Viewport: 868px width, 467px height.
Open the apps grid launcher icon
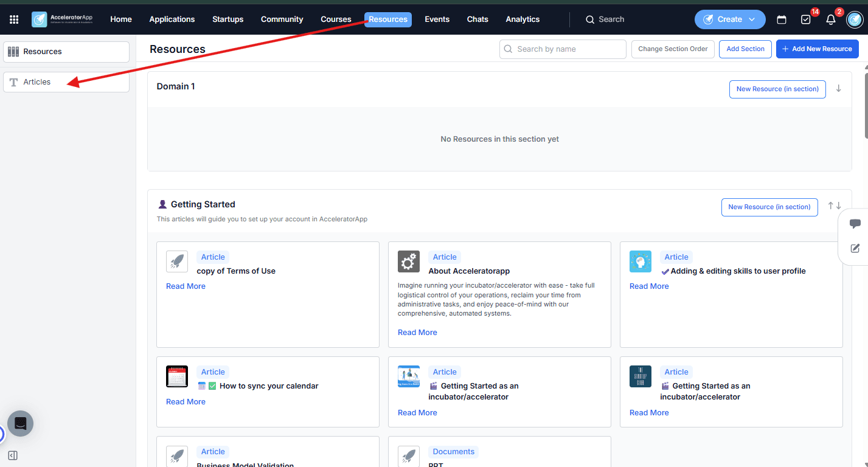coord(14,19)
